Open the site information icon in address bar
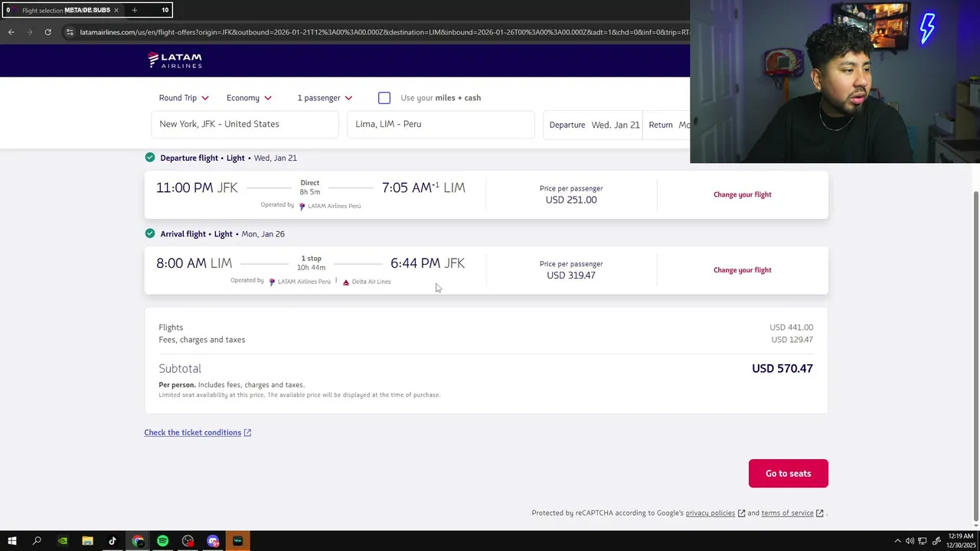The width and height of the screenshot is (980, 551). pos(70,32)
